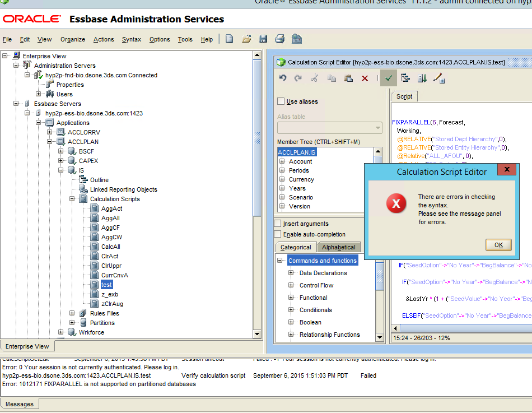Screen dimensions: 532x413
Task: Click the undo arrow in script editor
Action: tap(283, 78)
